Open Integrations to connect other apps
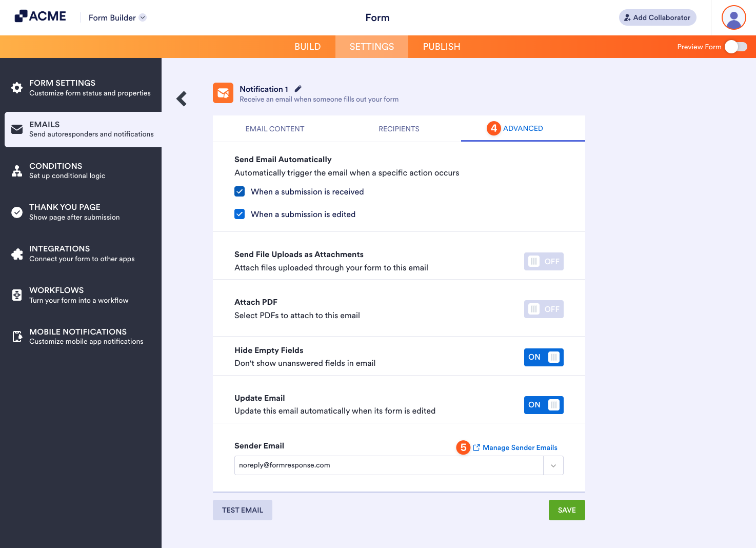Image resolution: width=756 pixels, height=548 pixels. coord(17,253)
